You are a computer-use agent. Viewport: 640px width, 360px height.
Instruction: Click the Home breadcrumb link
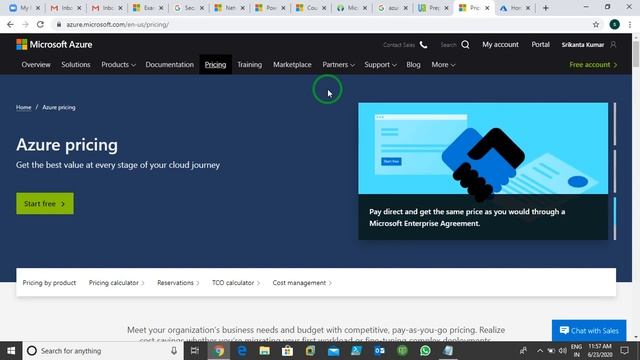(x=23, y=107)
